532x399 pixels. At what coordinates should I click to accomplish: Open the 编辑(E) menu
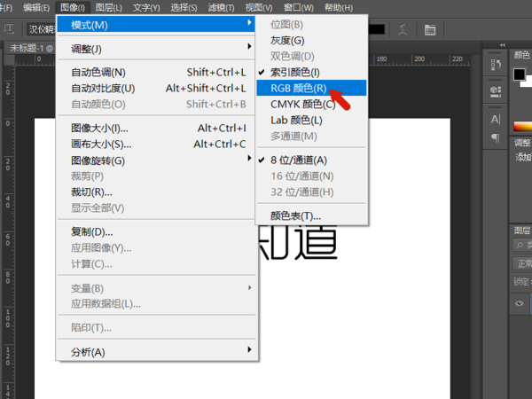(36, 7)
